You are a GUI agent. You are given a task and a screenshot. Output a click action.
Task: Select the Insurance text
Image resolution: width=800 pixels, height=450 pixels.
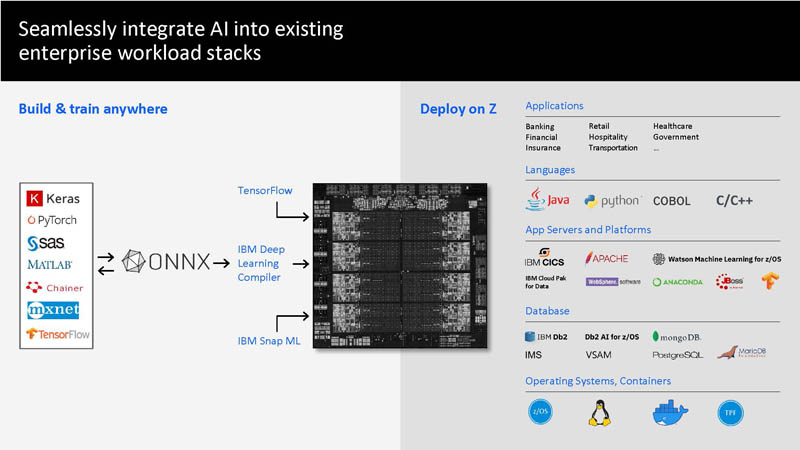[543, 148]
